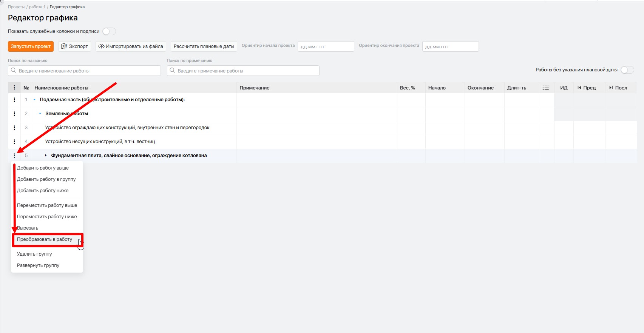Viewport: 644px width, 333px height.
Task: Click Рассчитать плановые даты button
Action: (204, 46)
